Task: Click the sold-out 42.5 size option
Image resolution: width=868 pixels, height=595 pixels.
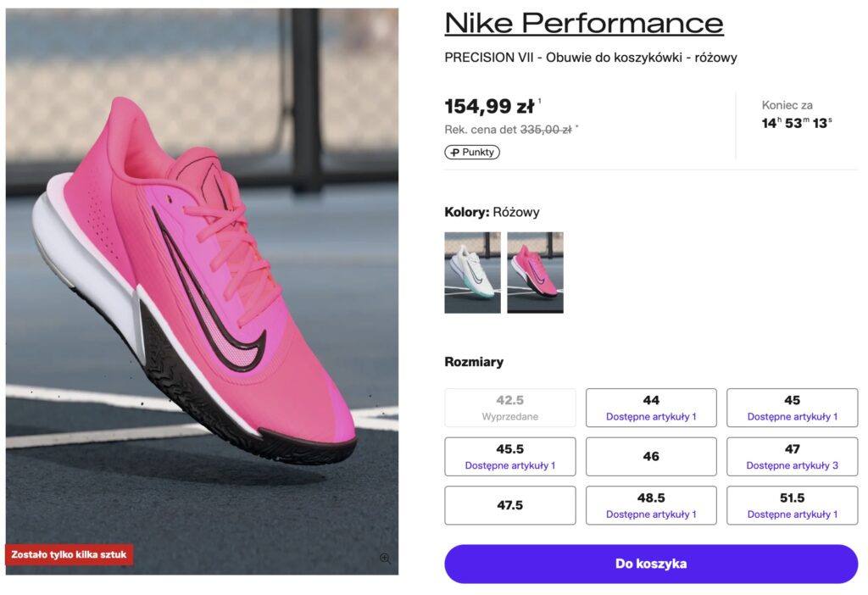Action: click(510, 408)
